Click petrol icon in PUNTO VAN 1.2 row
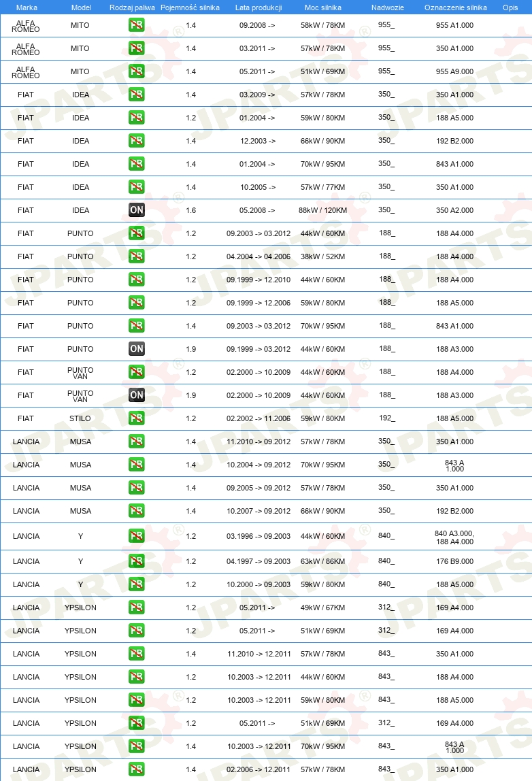The width and height of the screenshot is (532, 781). pyautogui.click(x=137, y=372)
